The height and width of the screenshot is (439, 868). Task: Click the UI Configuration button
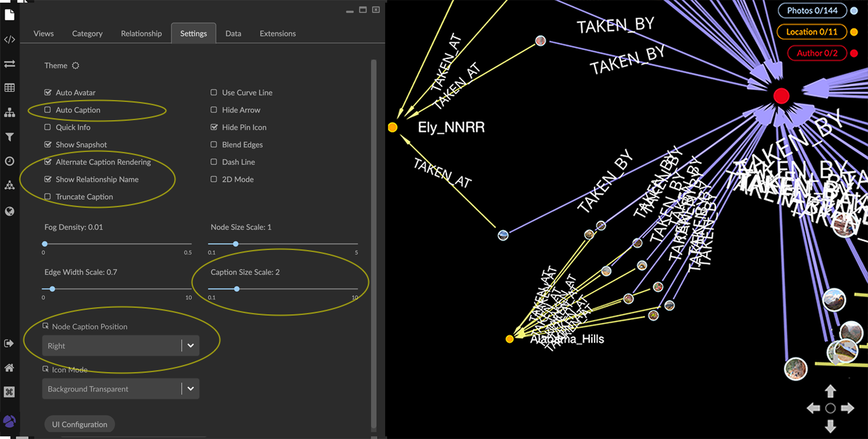coord(79,424)
